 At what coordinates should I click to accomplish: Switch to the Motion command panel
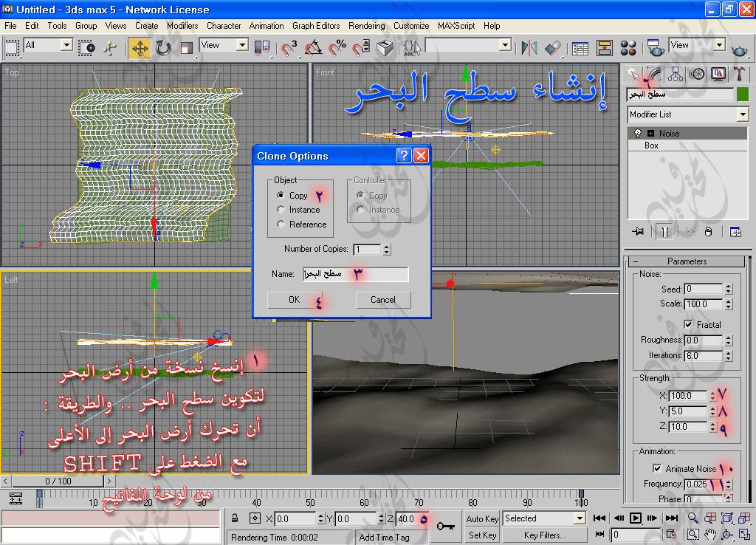coord(697,75)
